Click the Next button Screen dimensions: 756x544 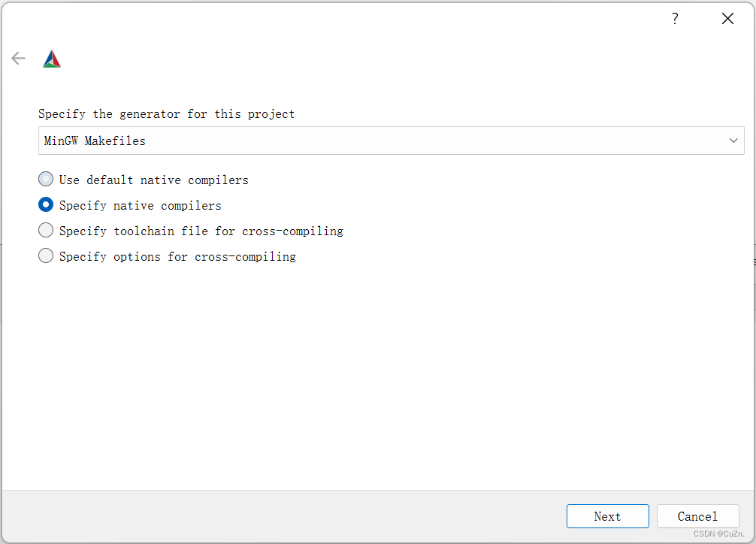coord(607,516)
